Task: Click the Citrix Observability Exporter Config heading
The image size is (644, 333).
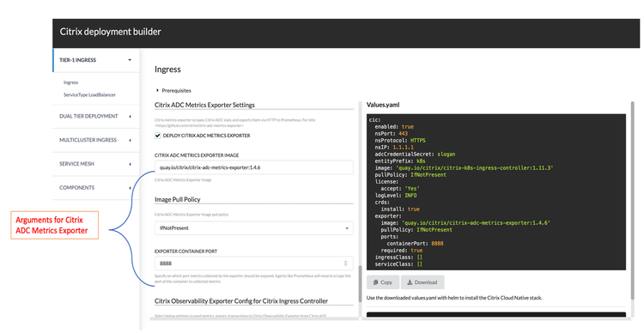Action: click(241, 301)
